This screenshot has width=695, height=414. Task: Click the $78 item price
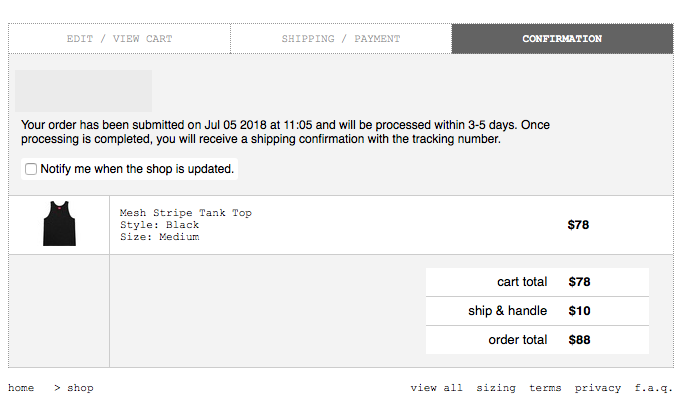(578, 225)
